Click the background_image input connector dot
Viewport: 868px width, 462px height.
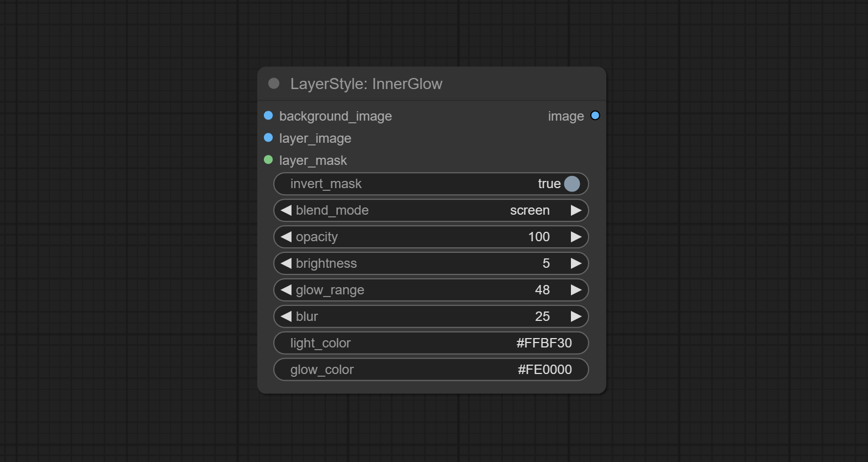[268, 116]
